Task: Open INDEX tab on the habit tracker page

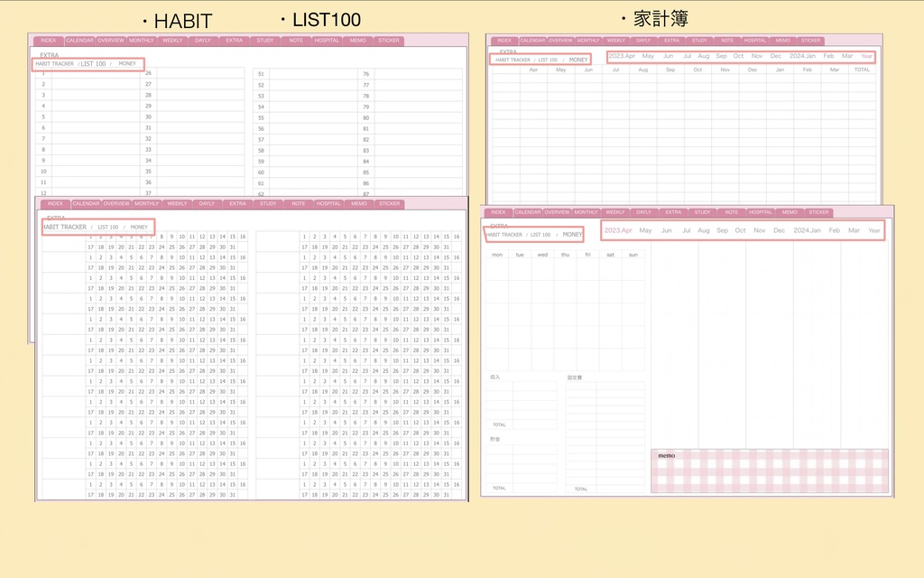Action: click(55, 203)
